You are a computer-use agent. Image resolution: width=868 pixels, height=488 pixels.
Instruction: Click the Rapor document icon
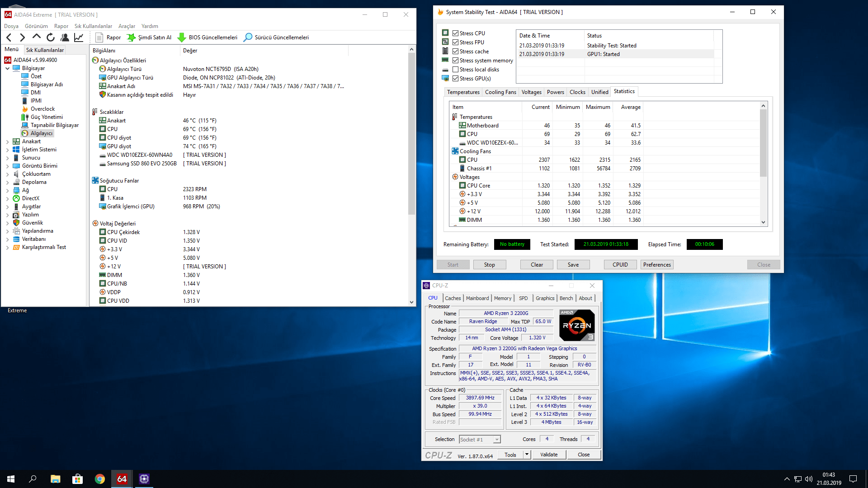[x=99, y=38]
